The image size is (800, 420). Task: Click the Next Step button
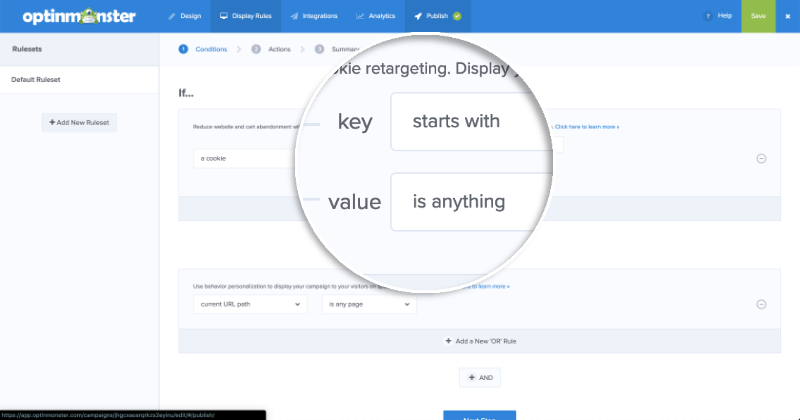tap(480, 415)
